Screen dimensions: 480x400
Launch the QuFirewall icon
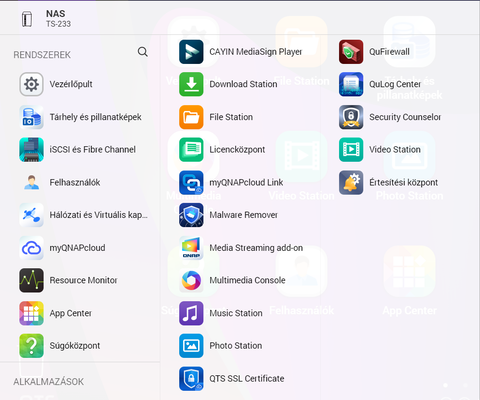tap(351, 52)
